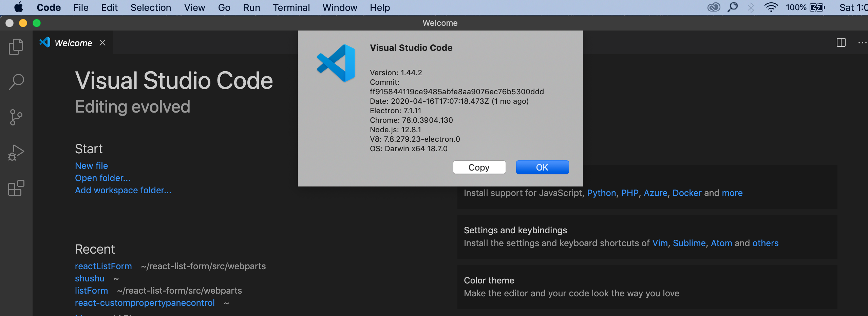Open the Source Control view
This screenshot has height=316, width=868.
click(x=16, y=117)
